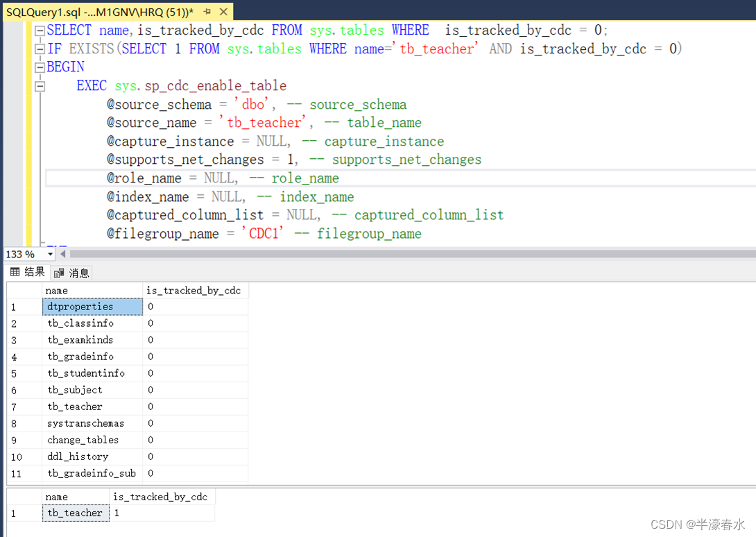Select the tb_teacher cell in the lower grid
Screen dimensions: 756x537
coord(75,513)
